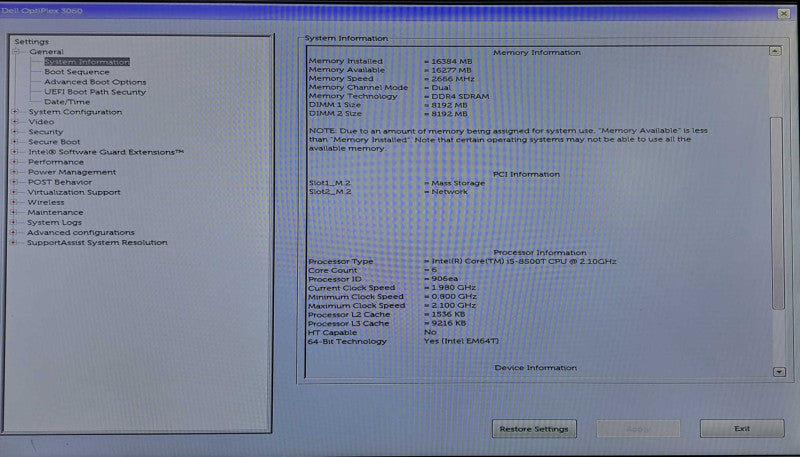This screenshot has height=457, width=800.
Task: Expand the System Logs node
Action: pos(14,222)
